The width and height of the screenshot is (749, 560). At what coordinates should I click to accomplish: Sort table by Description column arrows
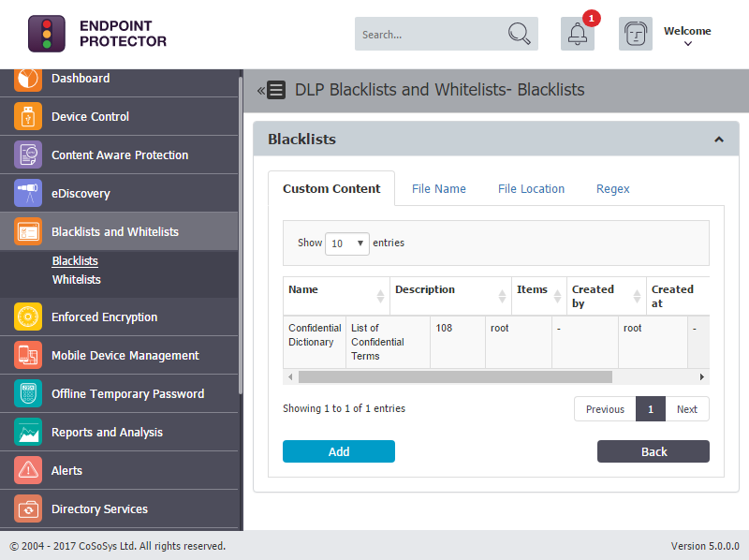click(502, 296)
